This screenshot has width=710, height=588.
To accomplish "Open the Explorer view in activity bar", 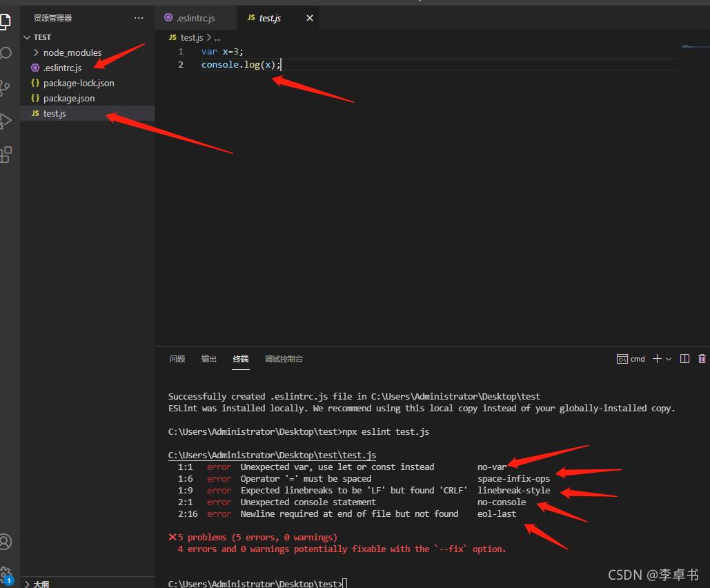I will pos(6,21).
